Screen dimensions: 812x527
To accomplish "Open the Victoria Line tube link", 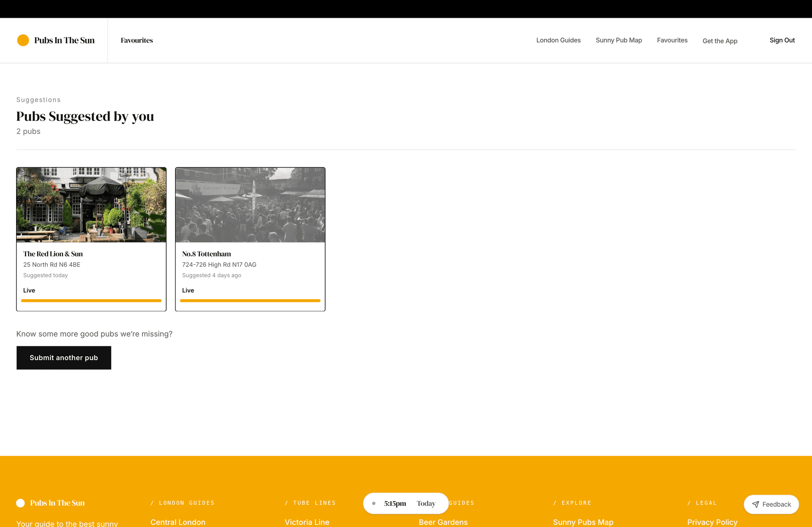I will pyautogui.click(x=307, y=522).
